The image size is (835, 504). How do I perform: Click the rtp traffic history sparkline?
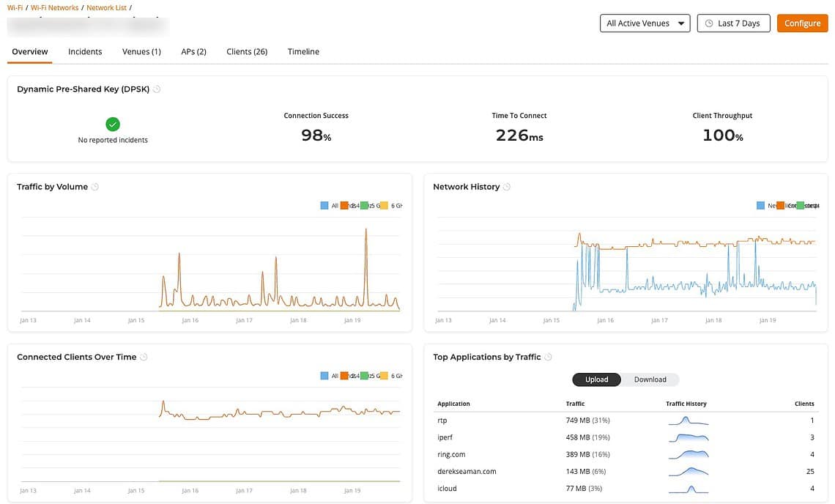tap(687, 421)
